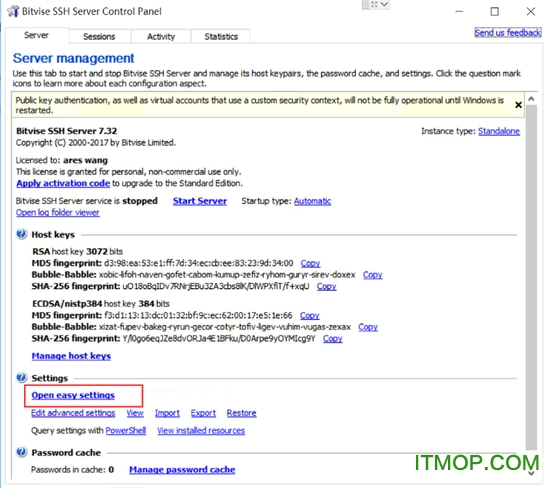This screenshot has width=545, height=488.
Task: Click Edit advanced settings
Action: click(73, 413)
